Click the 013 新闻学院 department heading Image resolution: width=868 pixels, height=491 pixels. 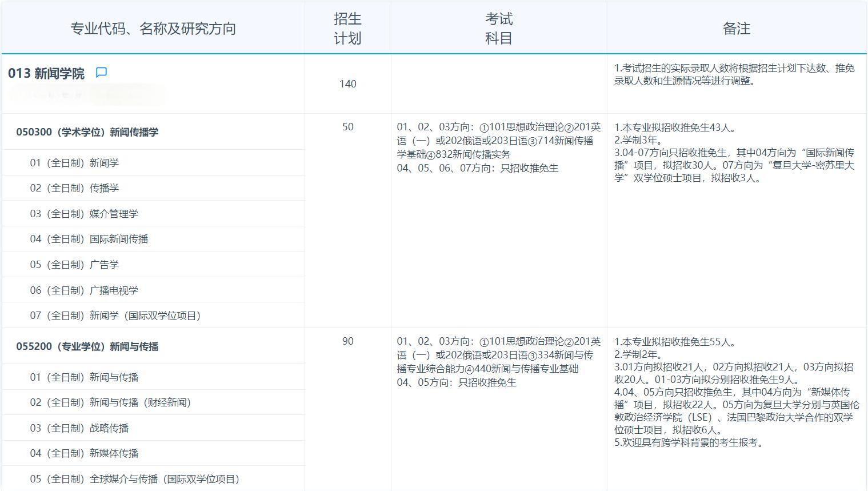46,73
